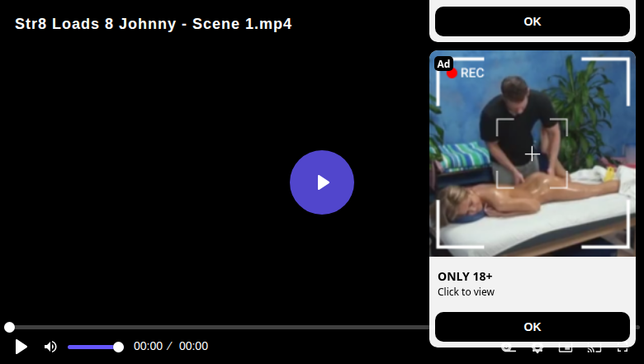
Task: Click OK on the top notification card
Action: point(533,21)
